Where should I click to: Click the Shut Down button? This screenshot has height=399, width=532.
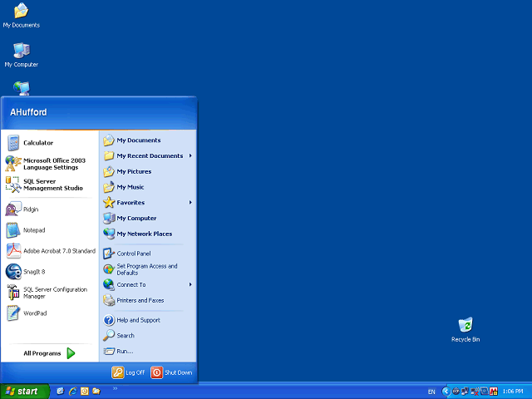click(171, 372)
